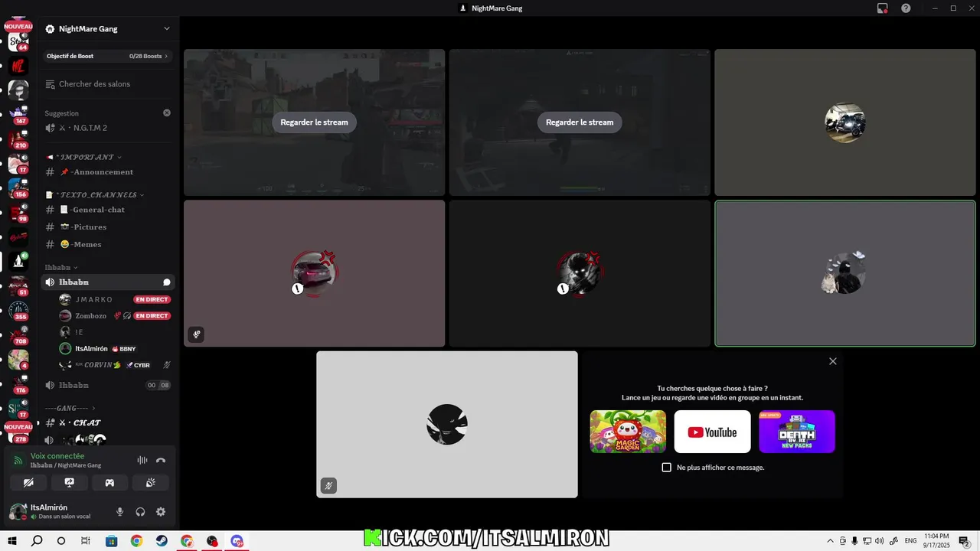Screen dimensions: 980x551
Task: Launch the Death by AI activity
Action: pos(797,432)
